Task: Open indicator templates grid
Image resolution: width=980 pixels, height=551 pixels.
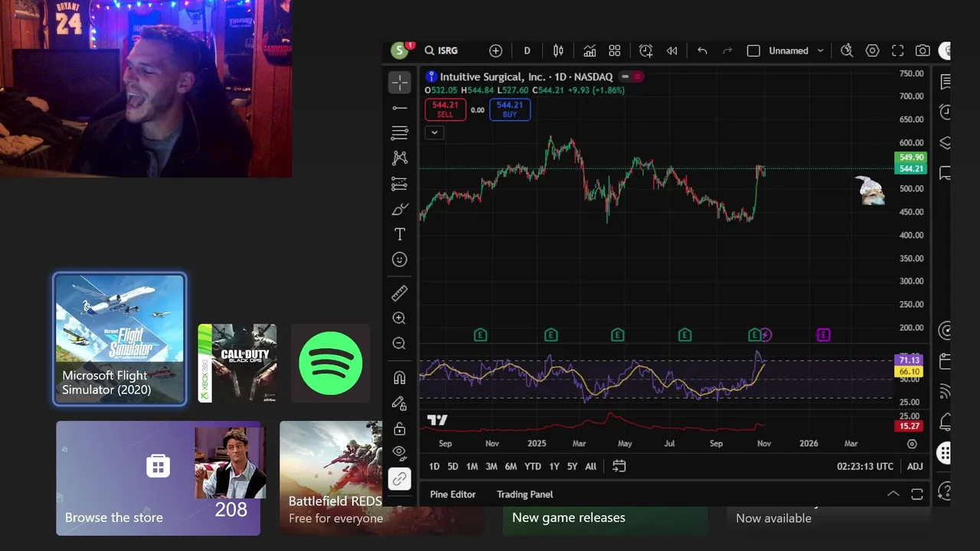Action: point(615,51)
